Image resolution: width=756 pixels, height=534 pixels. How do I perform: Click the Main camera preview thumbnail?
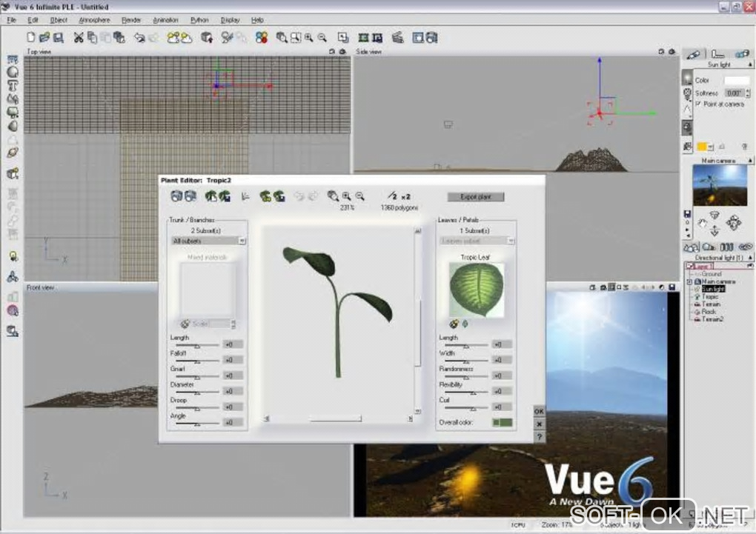coord(720,185)
